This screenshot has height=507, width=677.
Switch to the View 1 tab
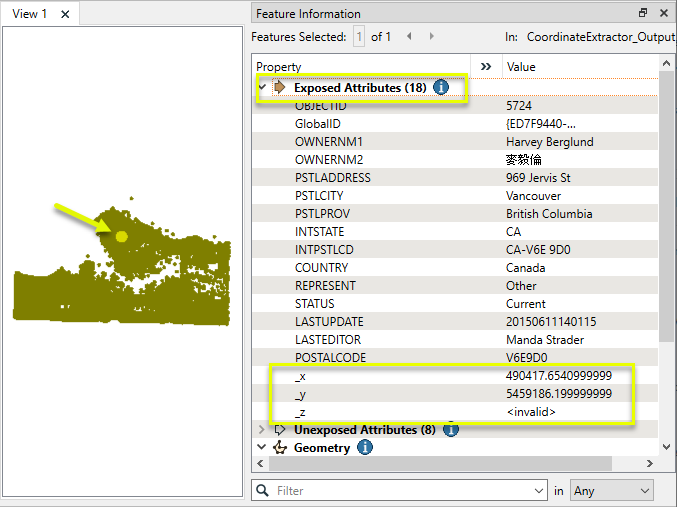tap(29, 14)
